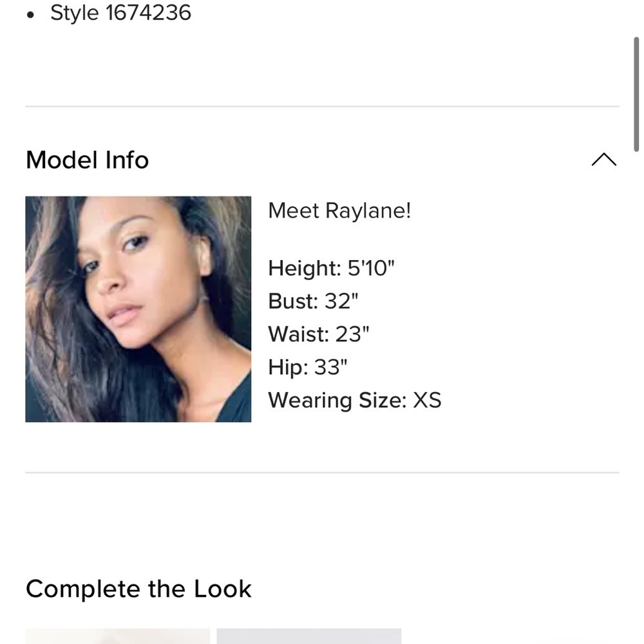Click the Hip: 33" measurement

[308, 367]
